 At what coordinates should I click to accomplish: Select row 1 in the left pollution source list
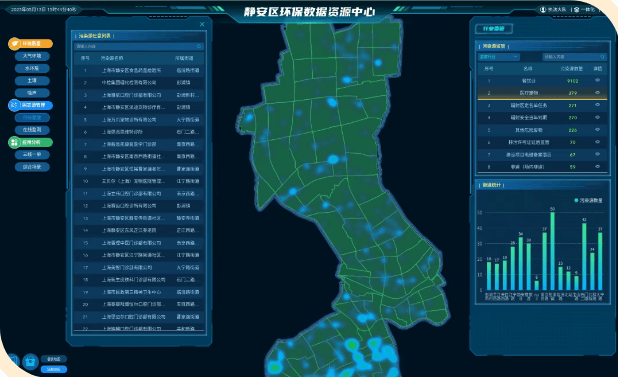click(x=138, y=70)
